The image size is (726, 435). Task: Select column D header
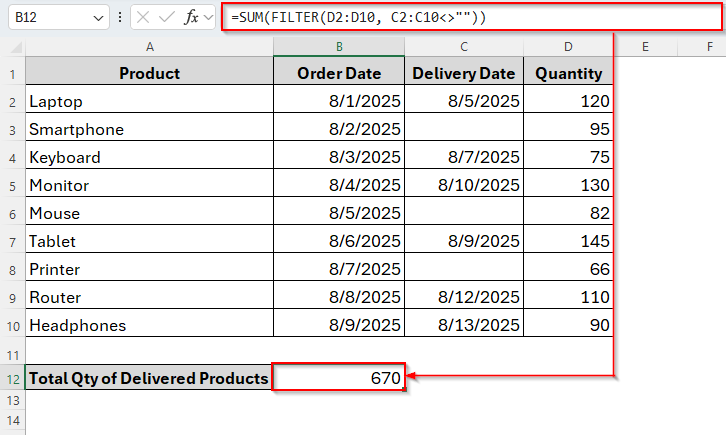[568, 46]
